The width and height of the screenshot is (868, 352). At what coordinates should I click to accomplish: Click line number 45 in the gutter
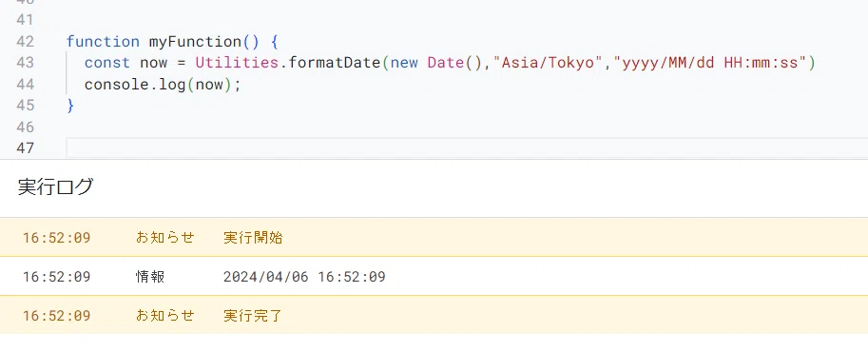click(26, 106)
